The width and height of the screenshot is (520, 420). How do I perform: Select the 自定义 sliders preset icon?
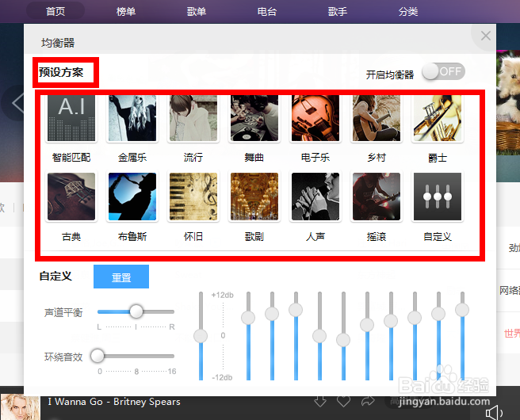[x=438, y=197]
